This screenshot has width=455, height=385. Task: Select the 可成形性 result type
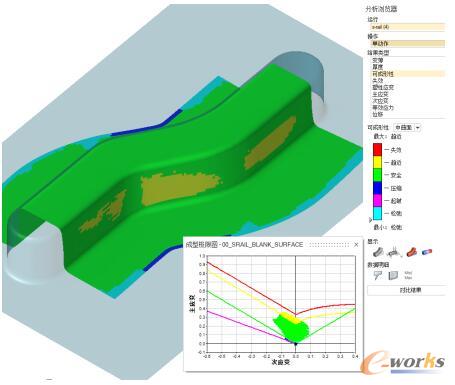[408, 74]
